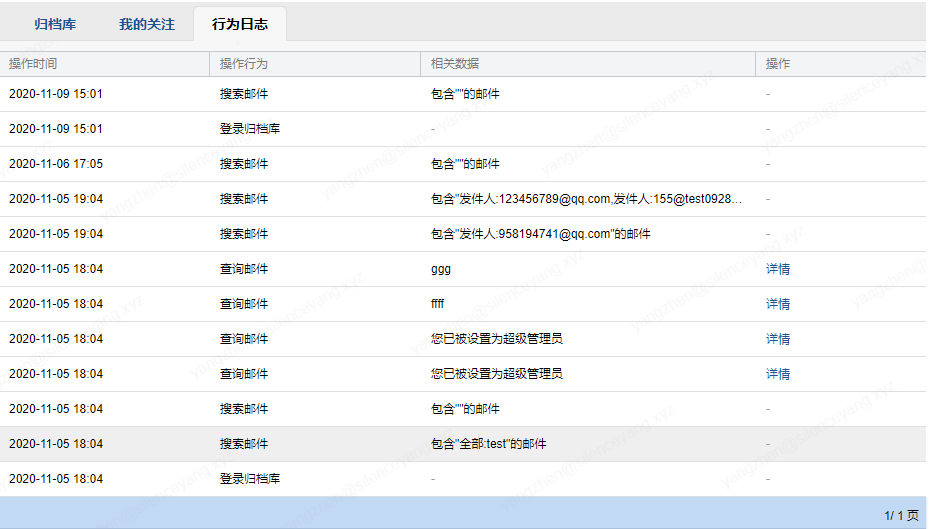Click 登录归档库 entry dated 2020-11-09 15:01

pyautogui.click(x=250, y=129)
